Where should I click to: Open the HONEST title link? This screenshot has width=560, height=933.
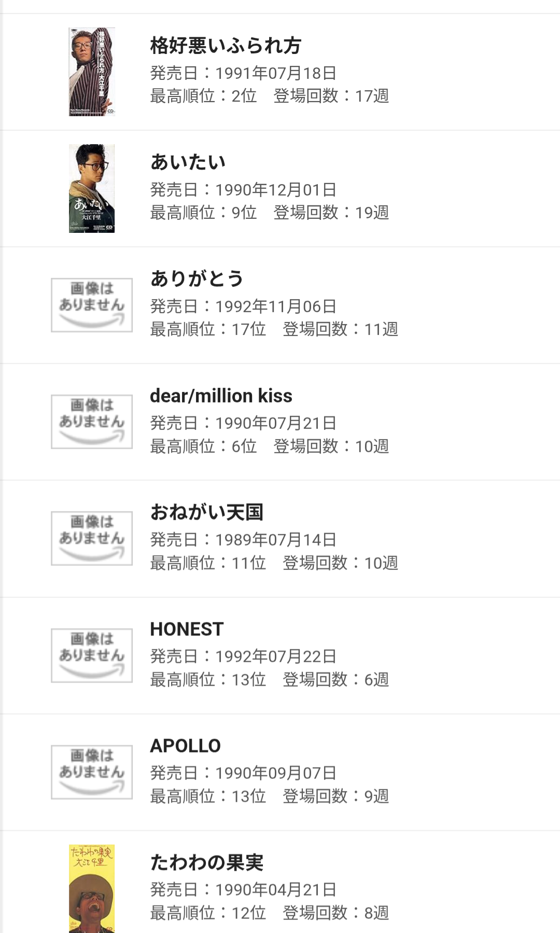[187, 629]
